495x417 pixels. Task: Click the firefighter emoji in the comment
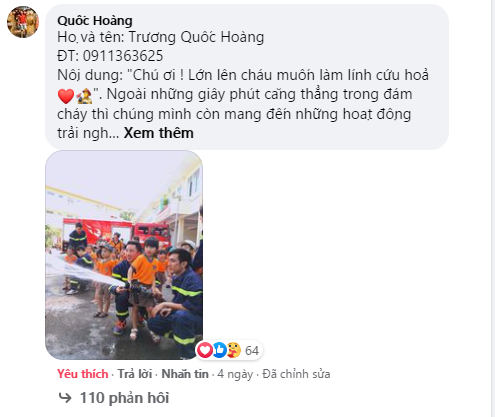(x=84, y=96)
